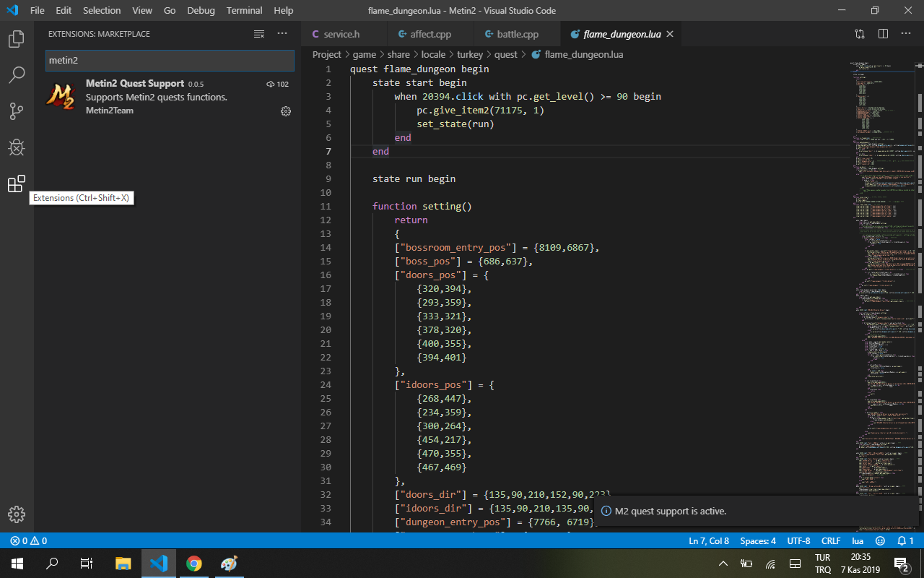Open the errors and warnings problems indicator
The height and width of the screenshot is (578, 924).
click(29, 540)
